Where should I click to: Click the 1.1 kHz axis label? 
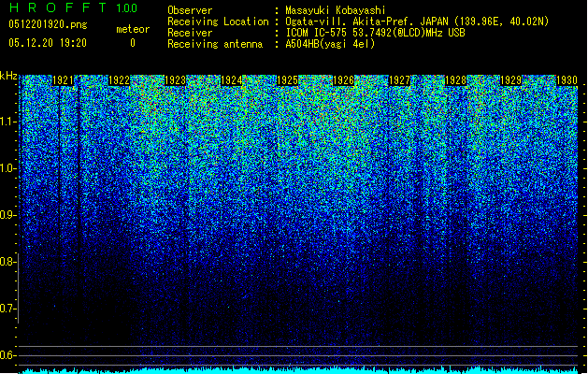[7, 122]
